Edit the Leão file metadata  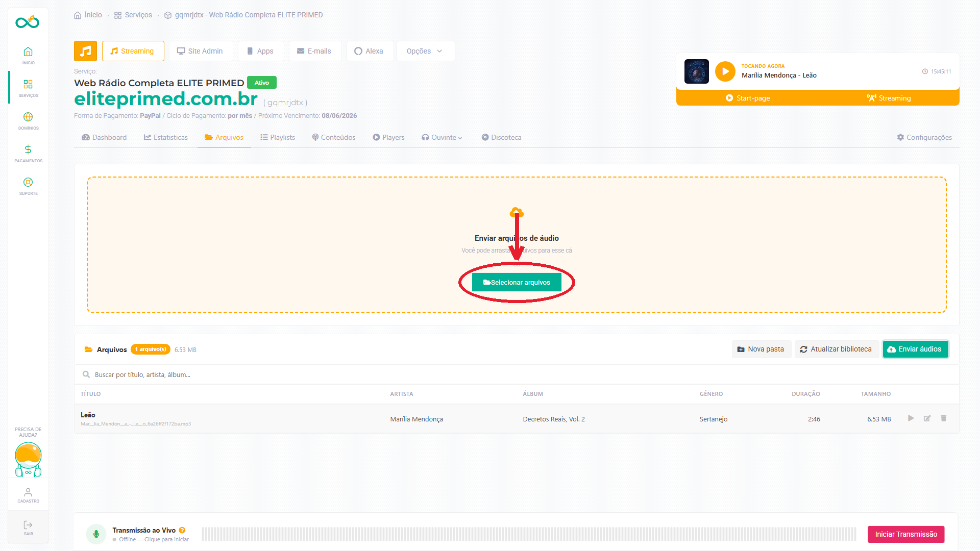pos(927,418)
